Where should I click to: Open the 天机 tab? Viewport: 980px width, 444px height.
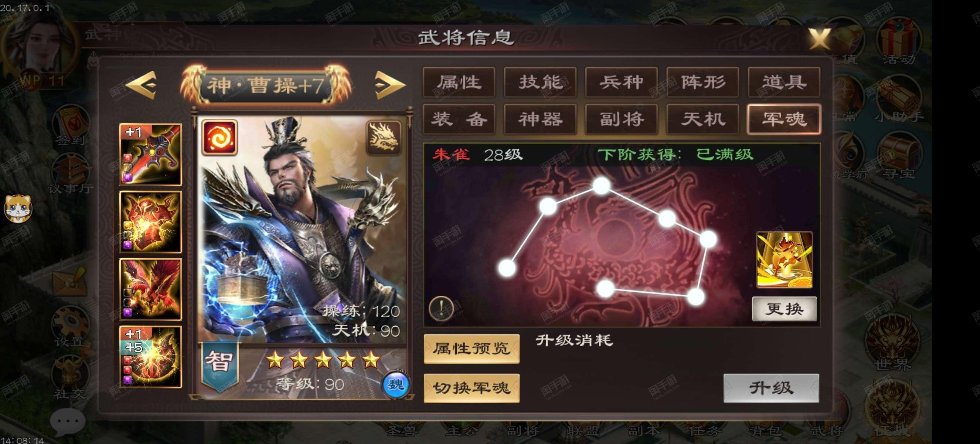point(702,119)
